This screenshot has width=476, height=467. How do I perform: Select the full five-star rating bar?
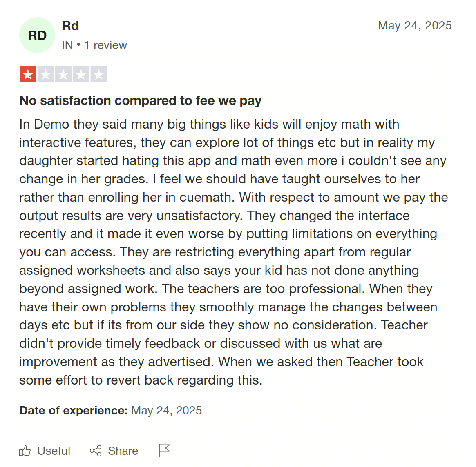(63, 74)
